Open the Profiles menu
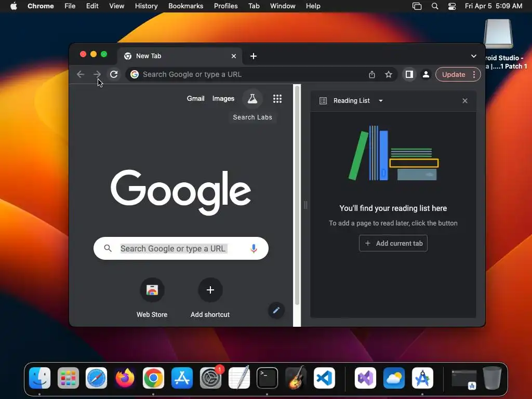The height and width of the screenshot is (399, 532). point(225,6)
